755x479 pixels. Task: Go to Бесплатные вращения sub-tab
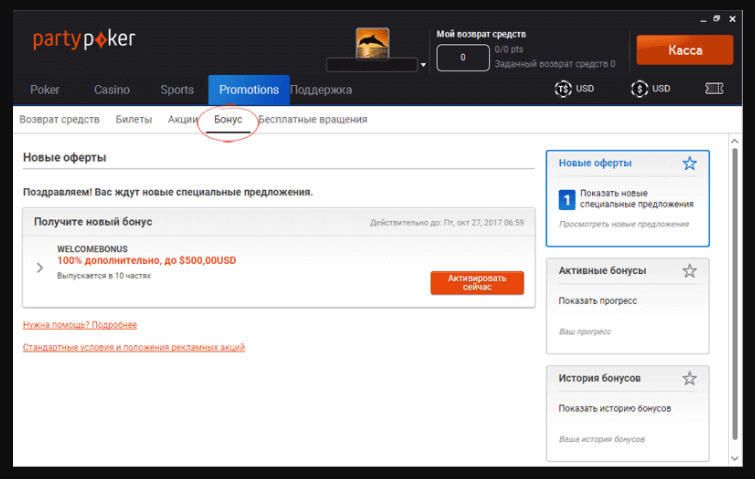pyautogui.click(x=312, y=119)
